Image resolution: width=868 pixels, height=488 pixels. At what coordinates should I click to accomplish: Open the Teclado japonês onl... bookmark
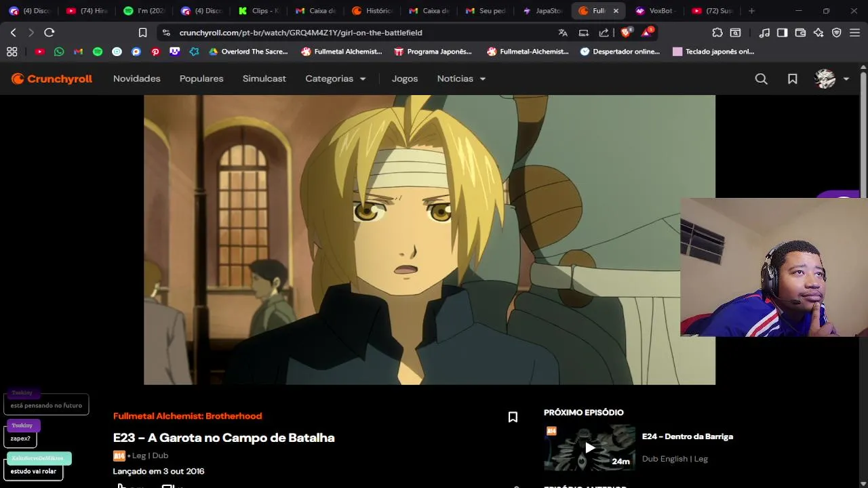(713, 52)
